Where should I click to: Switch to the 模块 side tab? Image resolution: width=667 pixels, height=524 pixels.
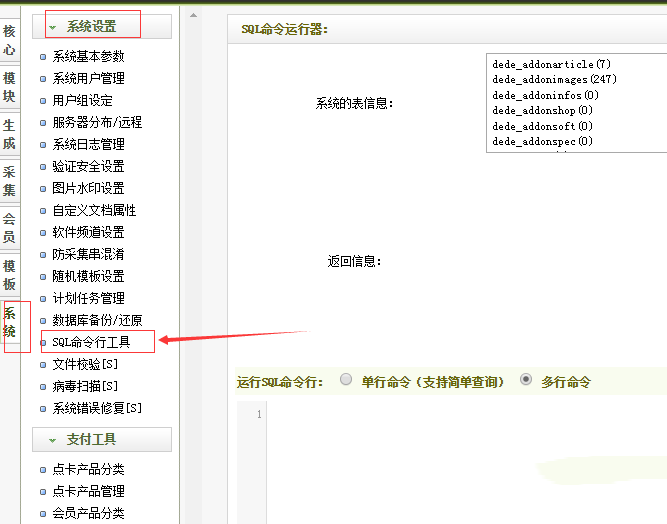point(9,87)
